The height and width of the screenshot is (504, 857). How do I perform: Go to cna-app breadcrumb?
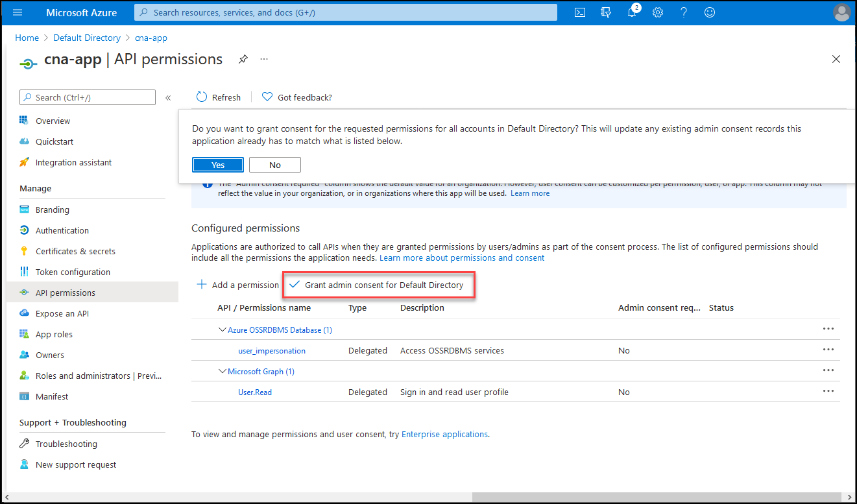tap(151, 38)
